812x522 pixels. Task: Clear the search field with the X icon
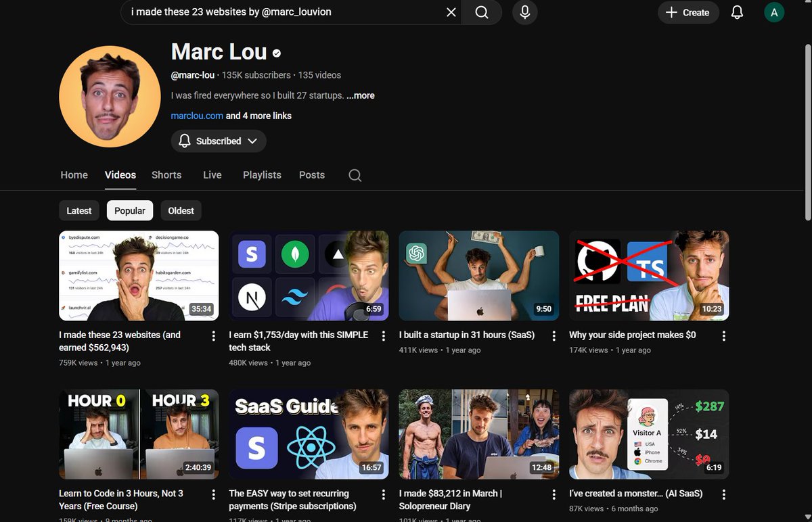[451, 12]
